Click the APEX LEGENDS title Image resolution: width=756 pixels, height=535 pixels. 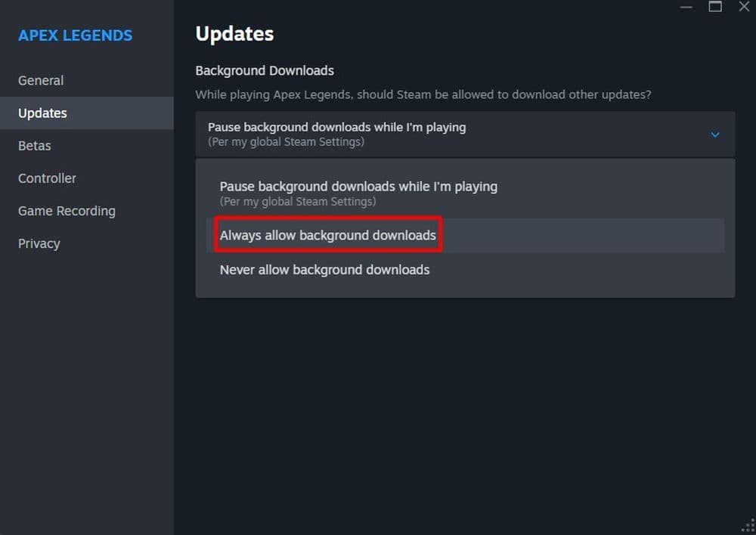tap(75, 36)
